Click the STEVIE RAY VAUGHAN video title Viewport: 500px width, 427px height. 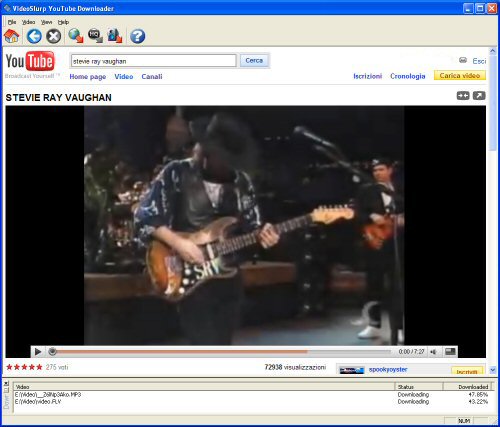(59, 98)
